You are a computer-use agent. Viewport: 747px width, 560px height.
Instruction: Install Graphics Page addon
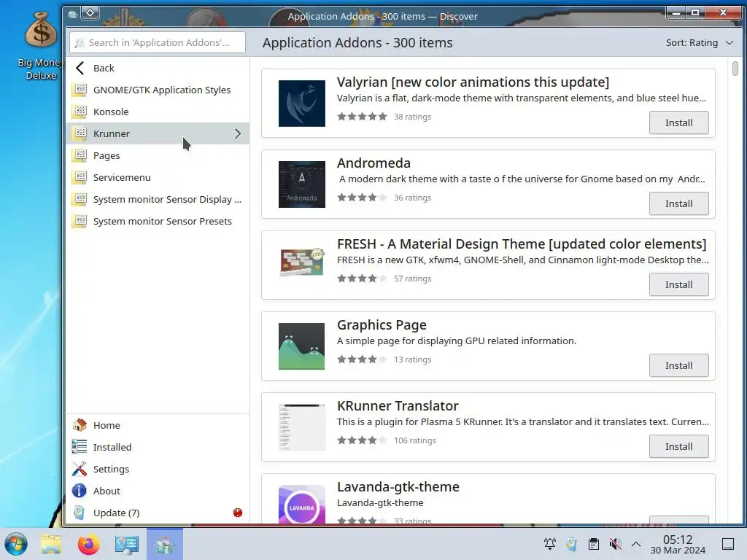(x=678, y=366)
